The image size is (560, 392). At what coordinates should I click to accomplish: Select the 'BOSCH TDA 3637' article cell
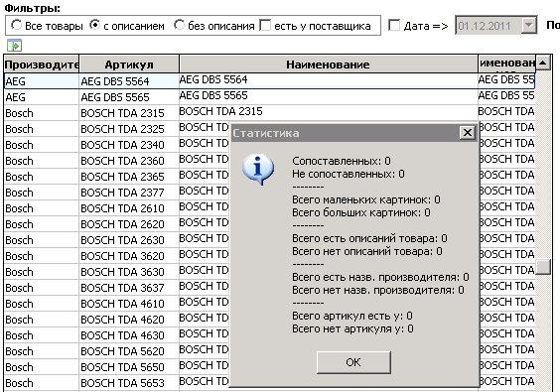coord(128,288)
